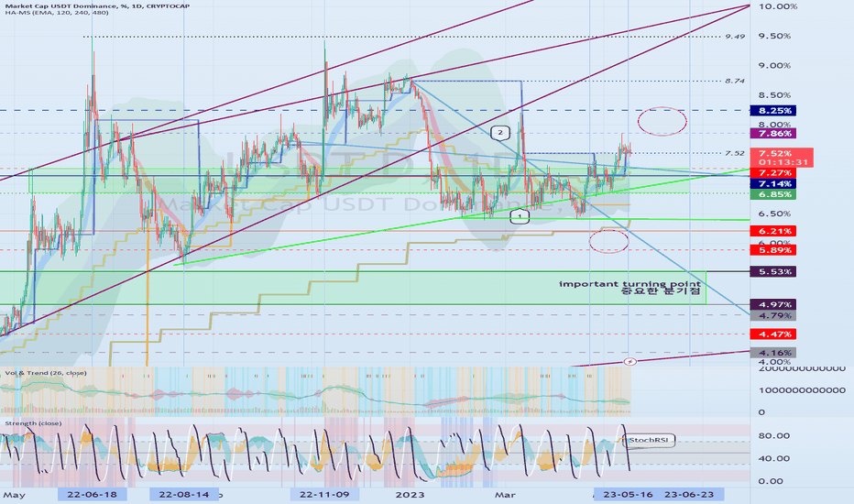Open the HA-MS (EMA, 120, 240, 480) indicator legend
The width and height of the screenshot is (854, 504).
pyautogui.click(x=57, y=13)
